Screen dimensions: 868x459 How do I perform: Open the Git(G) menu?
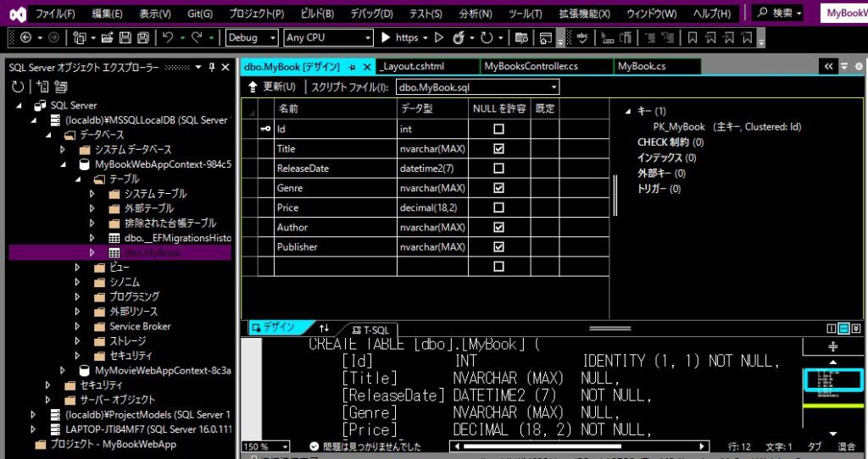200,14
